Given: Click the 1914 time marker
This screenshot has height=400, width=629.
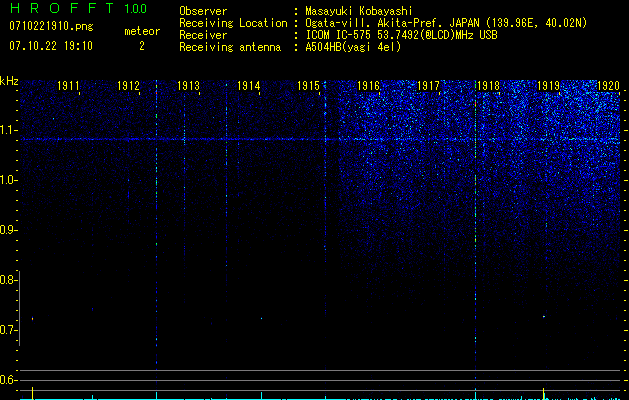Looking at the screenshot, I should click(249, 86).
